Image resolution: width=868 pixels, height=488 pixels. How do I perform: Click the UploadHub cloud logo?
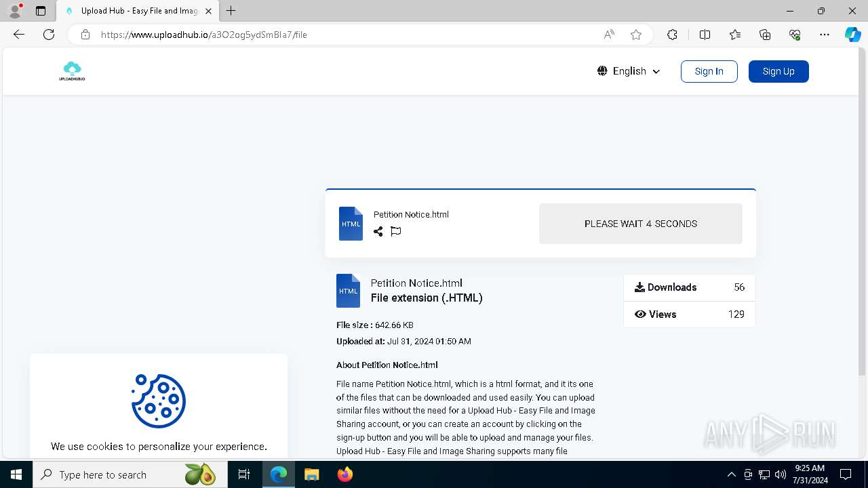point(72,71)
